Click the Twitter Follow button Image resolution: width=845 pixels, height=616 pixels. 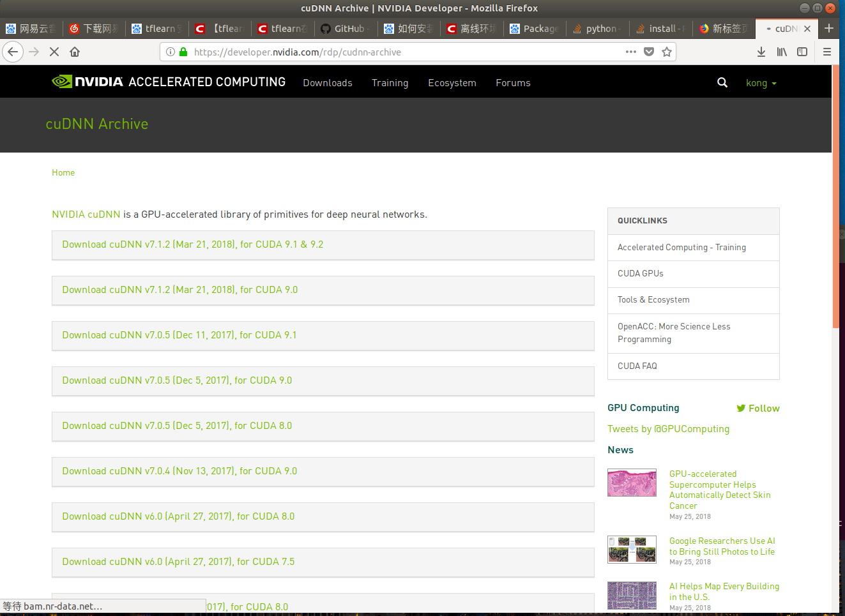(758, 409)
